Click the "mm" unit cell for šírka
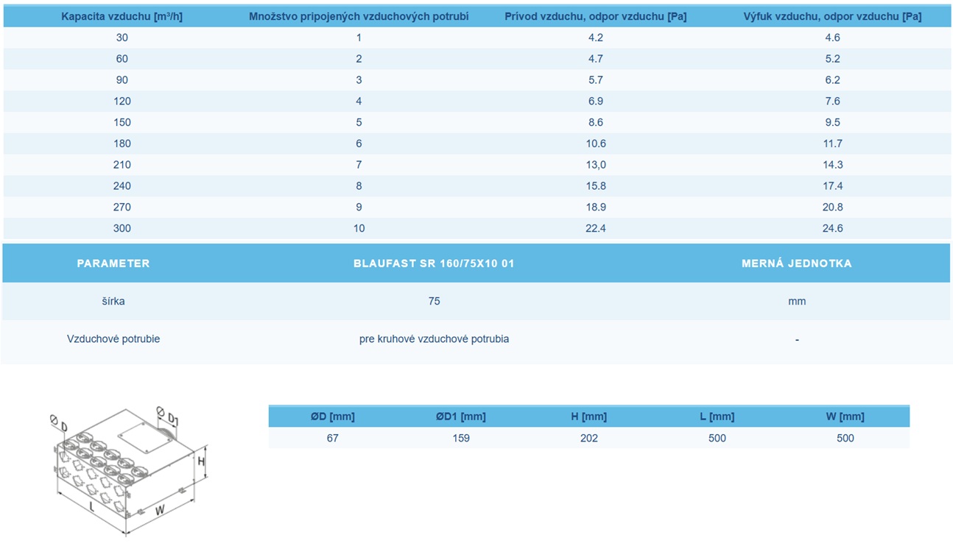Screen dimensions: 953x560 coord(796,301)
